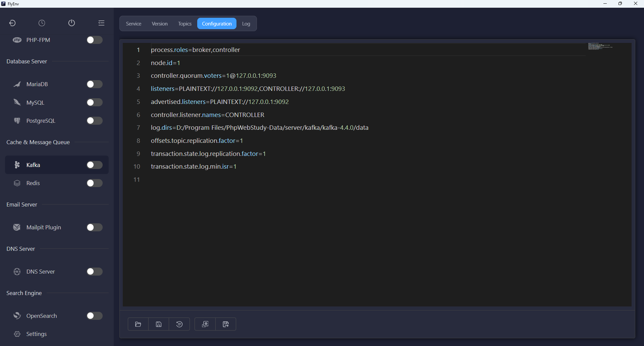This screenshot has height=346, width=644.
Task: Click the MySQL dolphin icon
Action: click(x=17, y=102)
